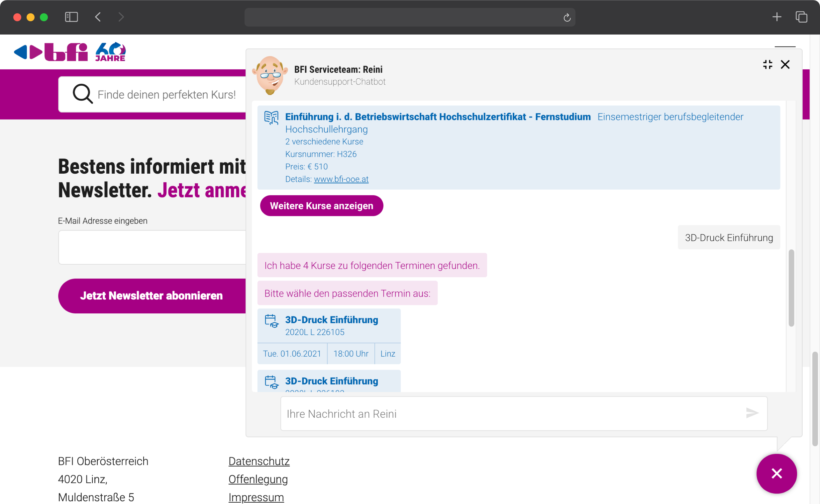Click the book icon on Betriebswirtschaft course
The image size is (820, 504).
(271, 118)
